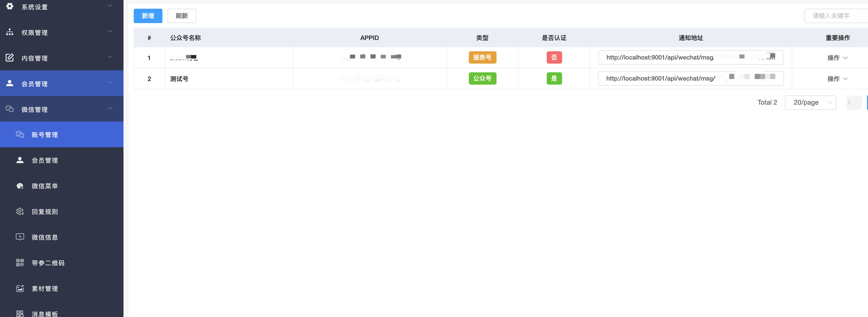Open 消息模板 menu item
This screenshot has width=868, height=317.
45,314
